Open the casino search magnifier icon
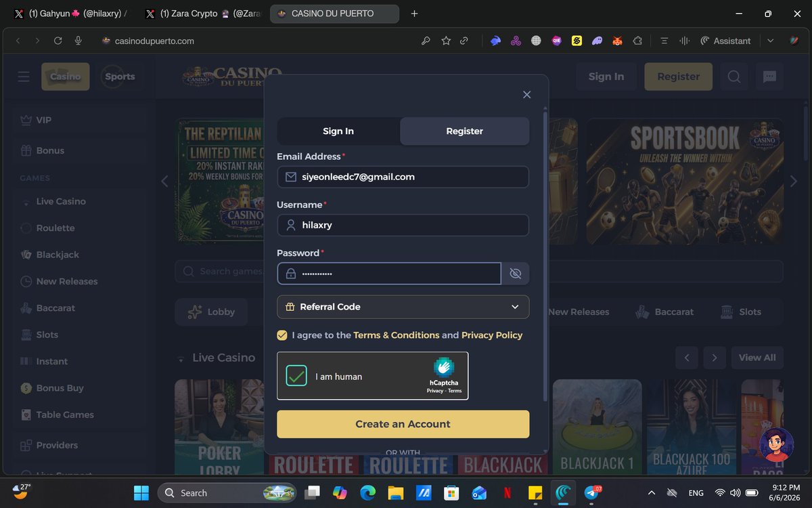Image resolution: width=812 pixels, height=508 pixels. 734,77
